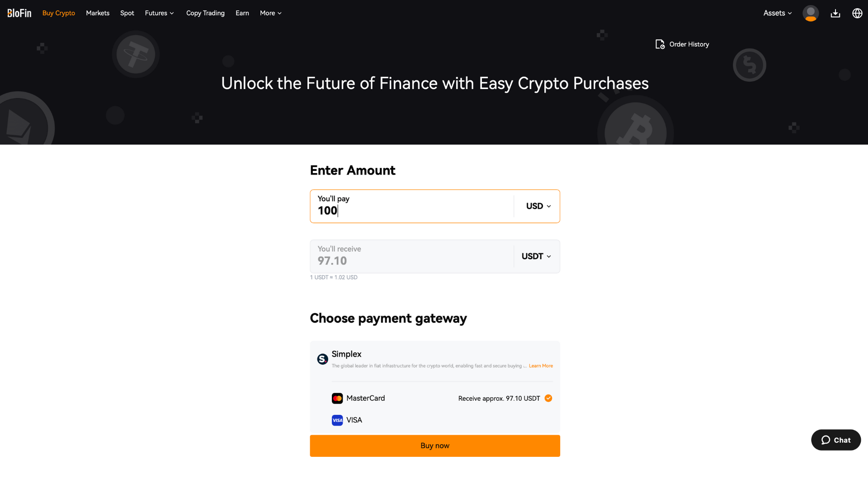Screen dimensions: 868x488
Task: Click the MasterCard payment icon
Action: pyautogui.click(x=337, y=398)
